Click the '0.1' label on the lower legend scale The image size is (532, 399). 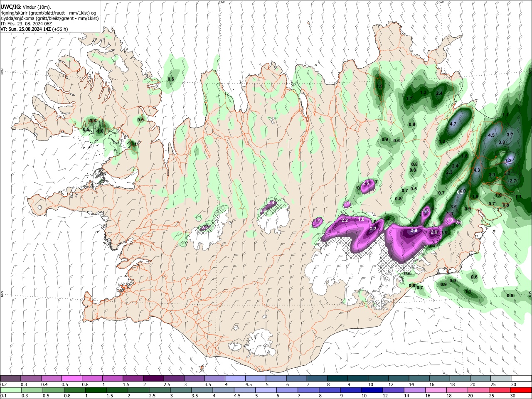pyautogui.click(x=3, y=396)
